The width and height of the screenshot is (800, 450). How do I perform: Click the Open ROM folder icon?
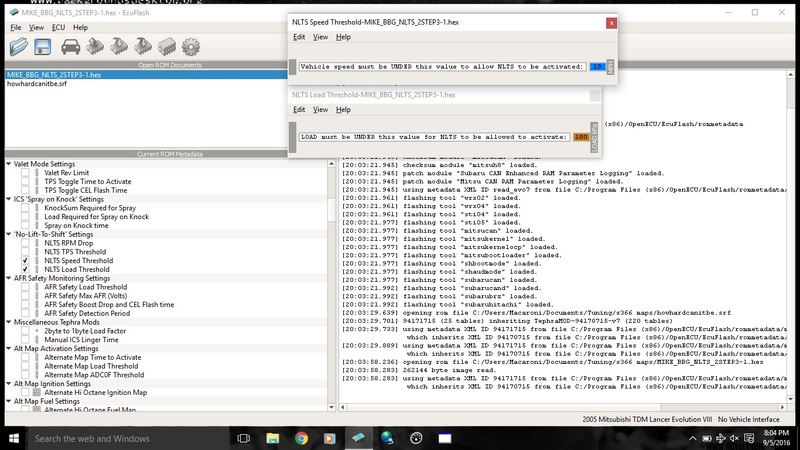(x=19, y=47)
